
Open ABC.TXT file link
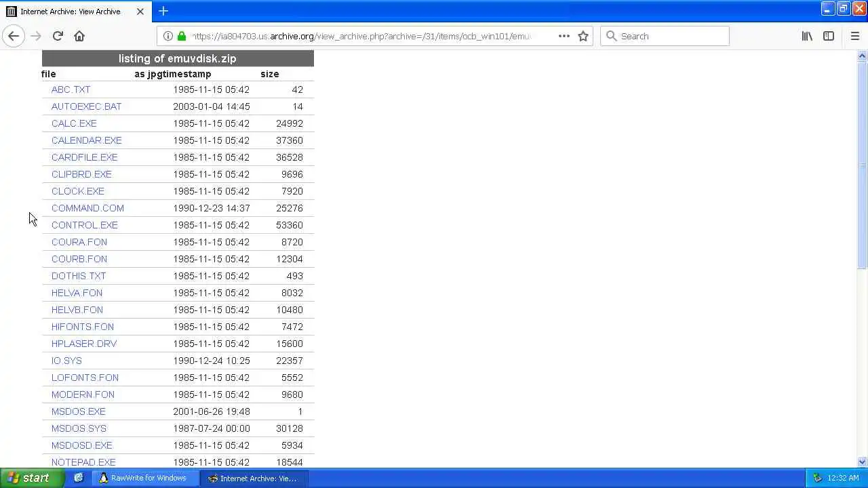coord(71,89)
